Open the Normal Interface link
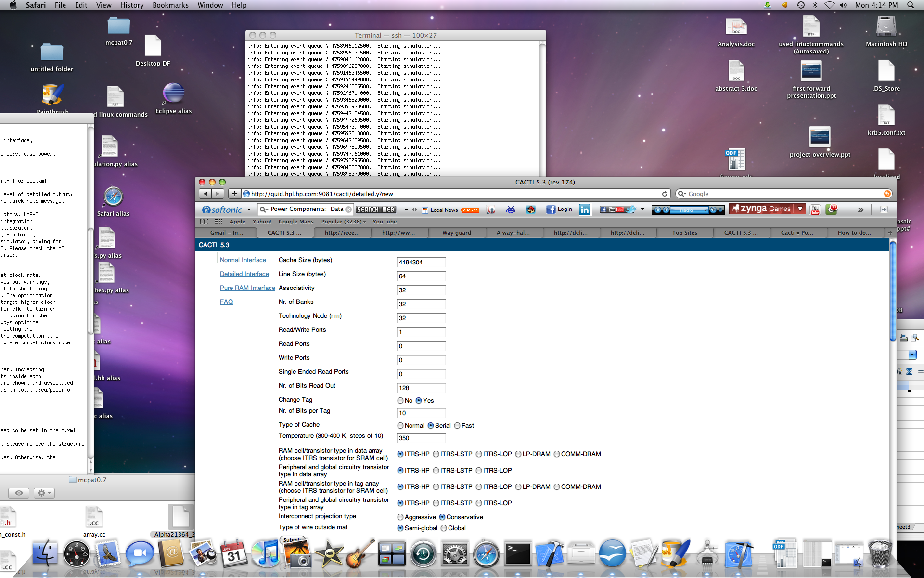The height and width of the screenshot is (578, 924). (243, 260)
